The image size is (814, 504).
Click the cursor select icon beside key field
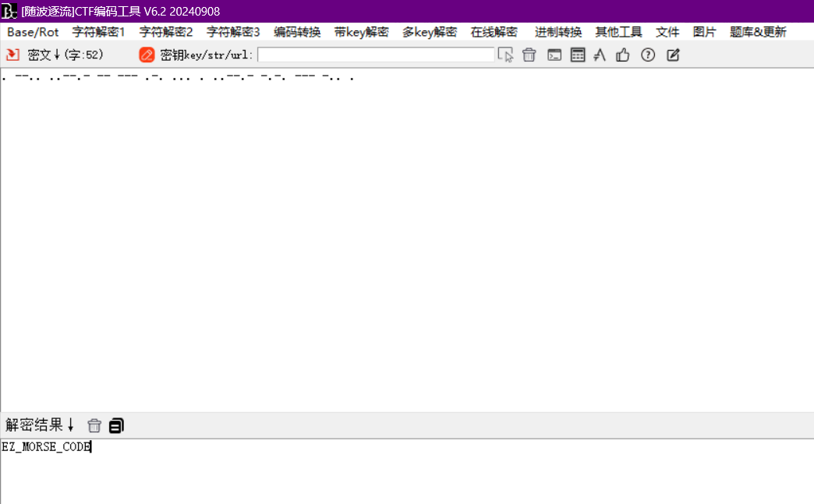(506, 55)
